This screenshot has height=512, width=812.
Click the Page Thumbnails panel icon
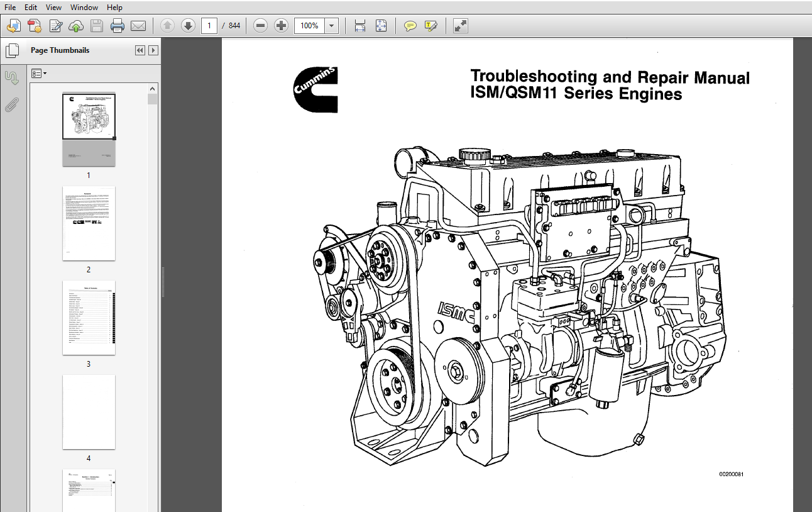coord(12,50)
